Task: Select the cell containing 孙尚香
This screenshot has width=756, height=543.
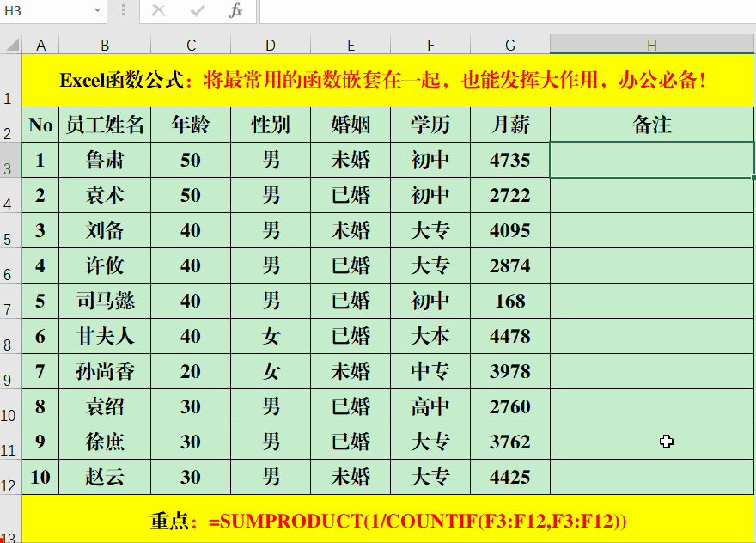Action: point(105,371)
